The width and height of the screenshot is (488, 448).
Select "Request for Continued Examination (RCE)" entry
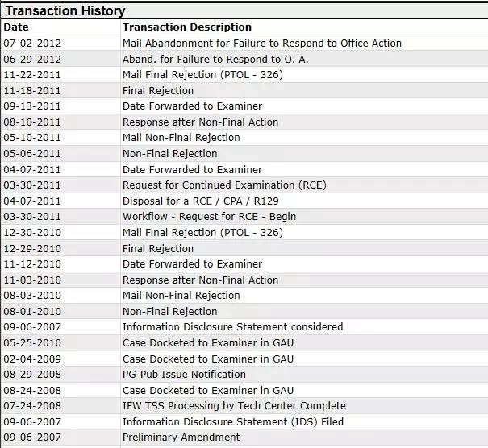pos(224,185)
